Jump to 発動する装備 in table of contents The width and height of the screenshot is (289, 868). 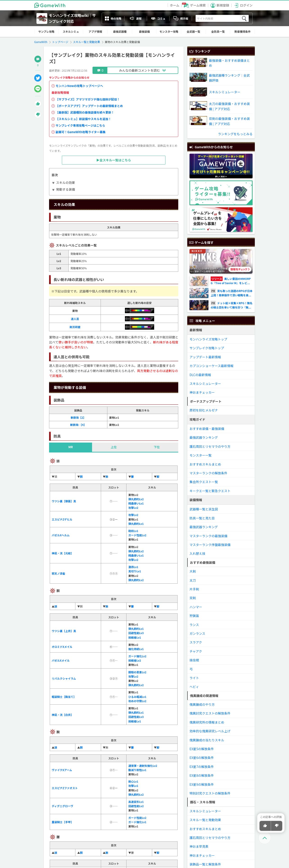(65, 190)
